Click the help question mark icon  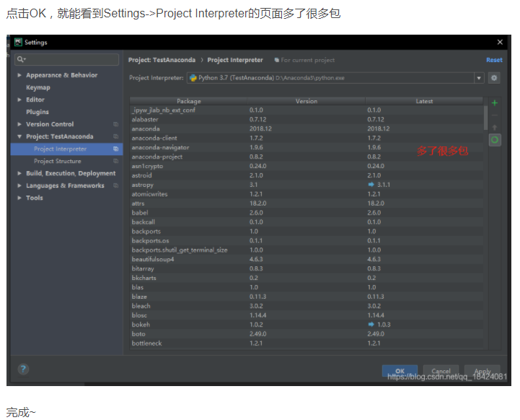[23, 369]
